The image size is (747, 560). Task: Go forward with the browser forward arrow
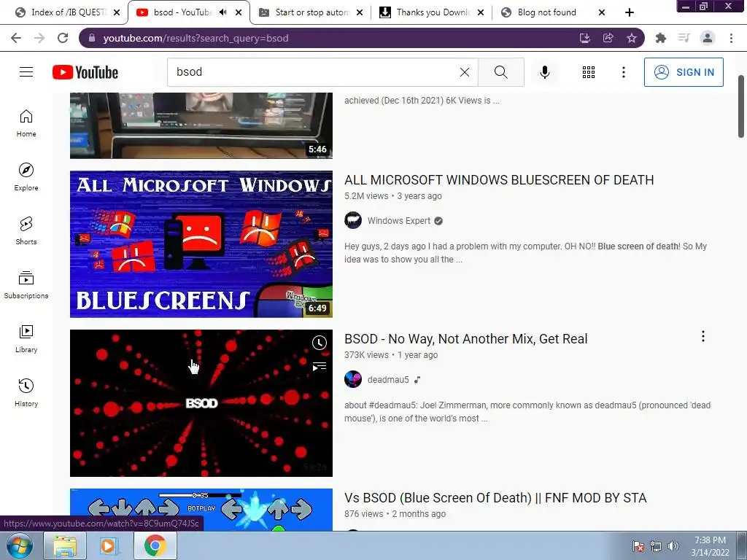pyautogui.click(x=39, y=38)
